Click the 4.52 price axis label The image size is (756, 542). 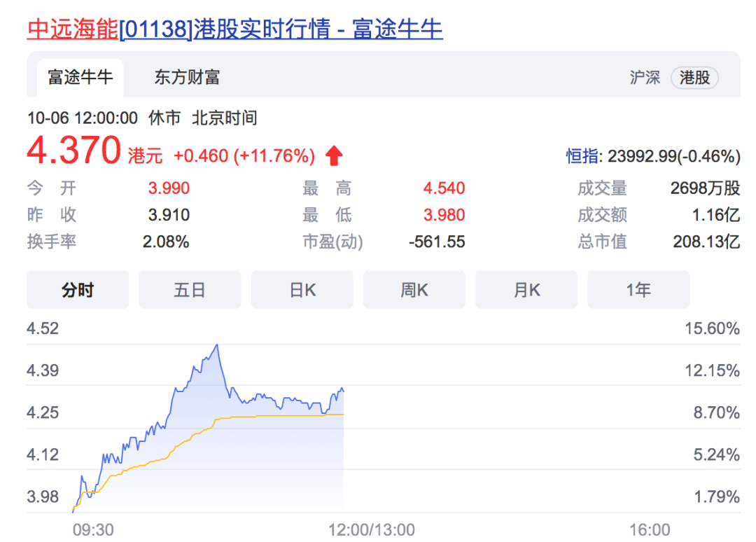[43, 328]
